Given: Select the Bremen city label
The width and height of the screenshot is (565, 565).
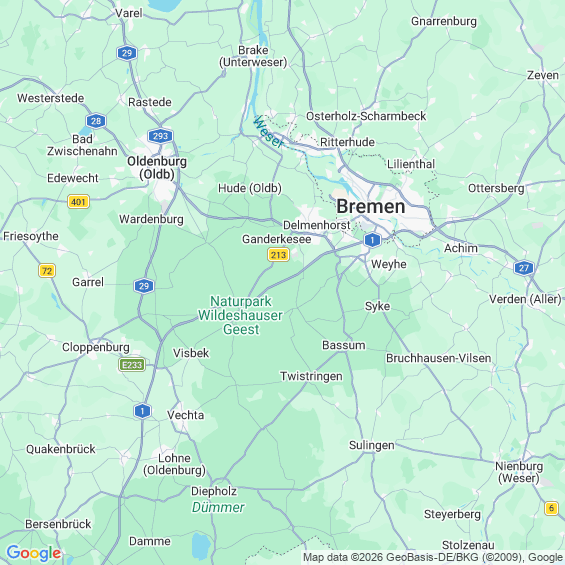Looking at the screenshot, I should (371, 207).
